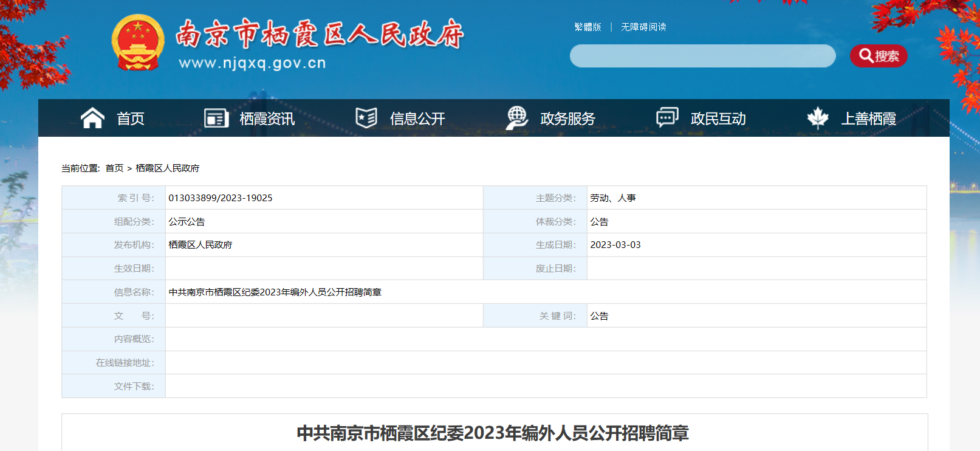This screenshot has width=980, height=451.
Task: Switch to 繁體版 traditional Chinese version
Action: point(588,27)
